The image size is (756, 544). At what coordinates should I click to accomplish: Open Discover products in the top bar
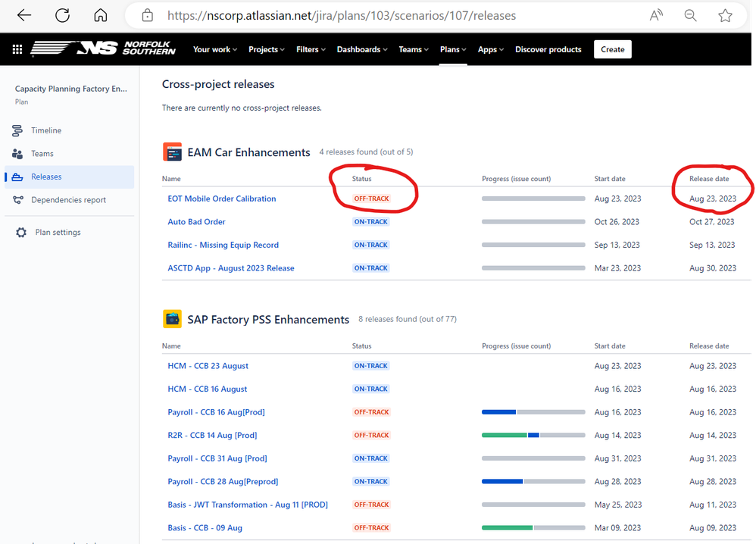(x=548, y=49)
